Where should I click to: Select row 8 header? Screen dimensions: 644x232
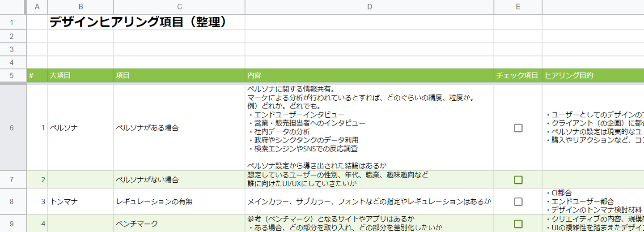(13, 202)
